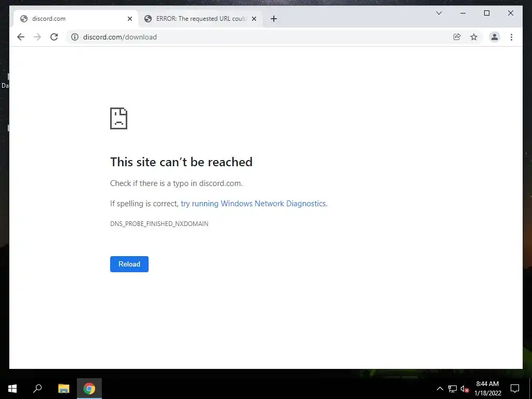
Task: Open the Chrome profile avatar
Action: click(495, 37)
